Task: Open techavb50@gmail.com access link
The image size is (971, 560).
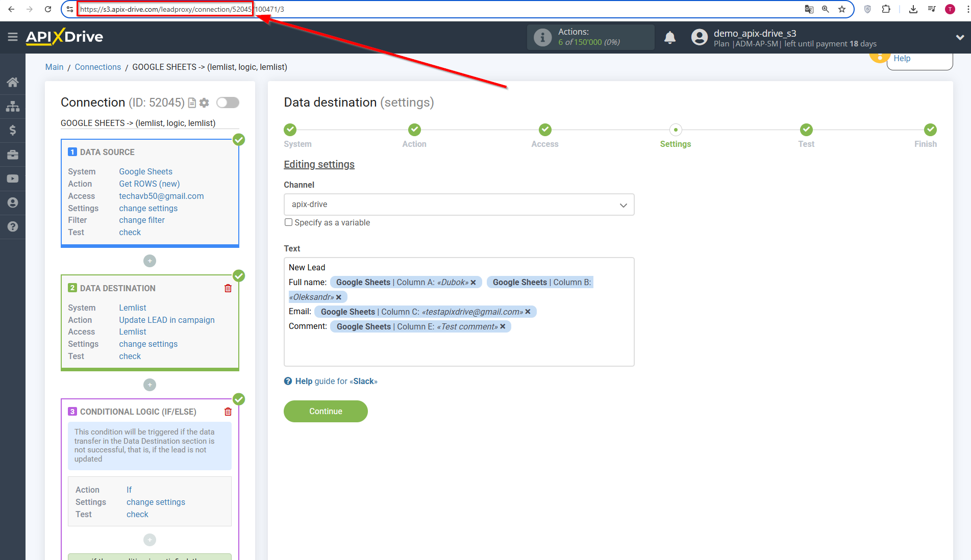Action: click(x=161, y=196)
